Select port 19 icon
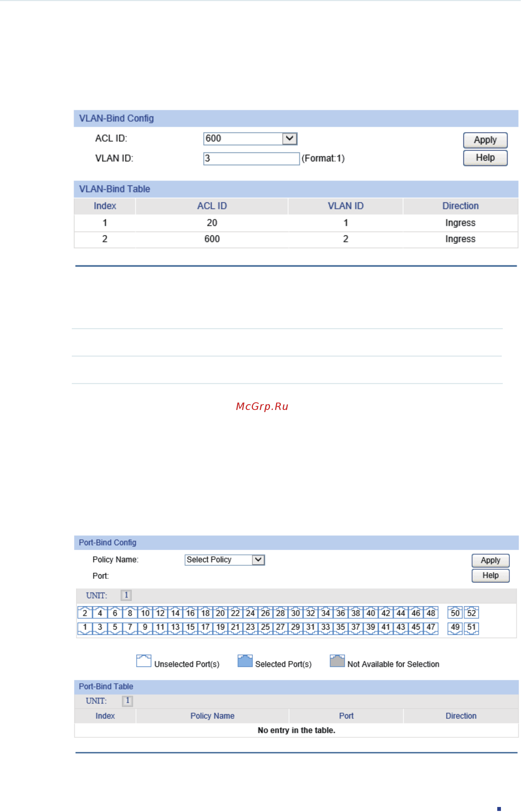Screen dimensions: 521x812 pos(220,628)
